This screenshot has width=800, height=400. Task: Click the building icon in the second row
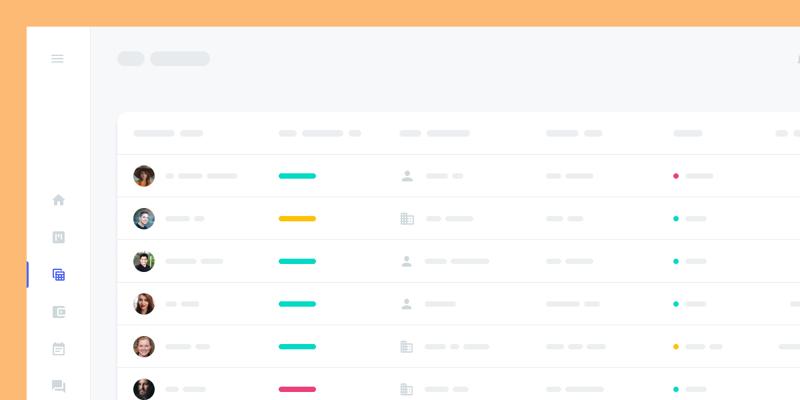(407, 218)
